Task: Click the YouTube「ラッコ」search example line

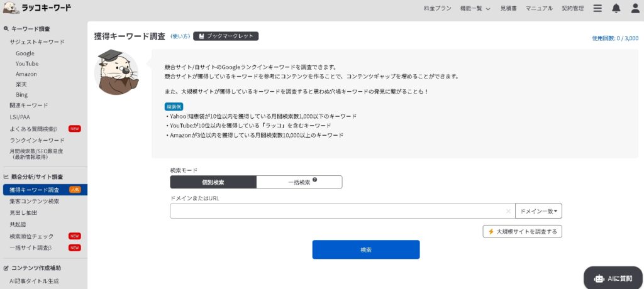Action: (248, 126)
